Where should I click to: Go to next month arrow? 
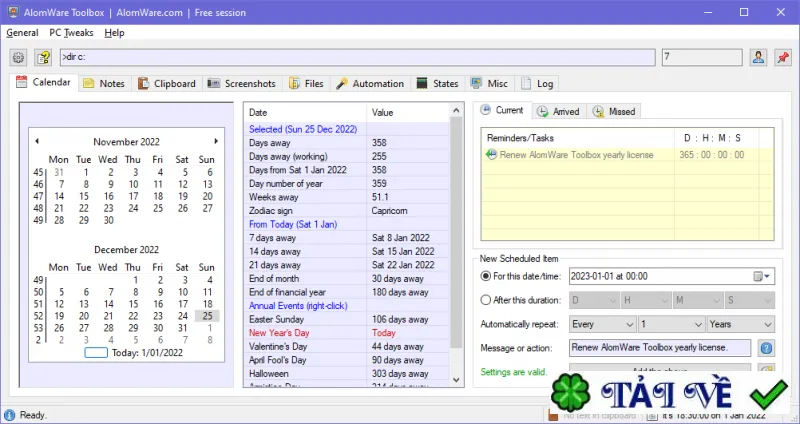point(216,141)
